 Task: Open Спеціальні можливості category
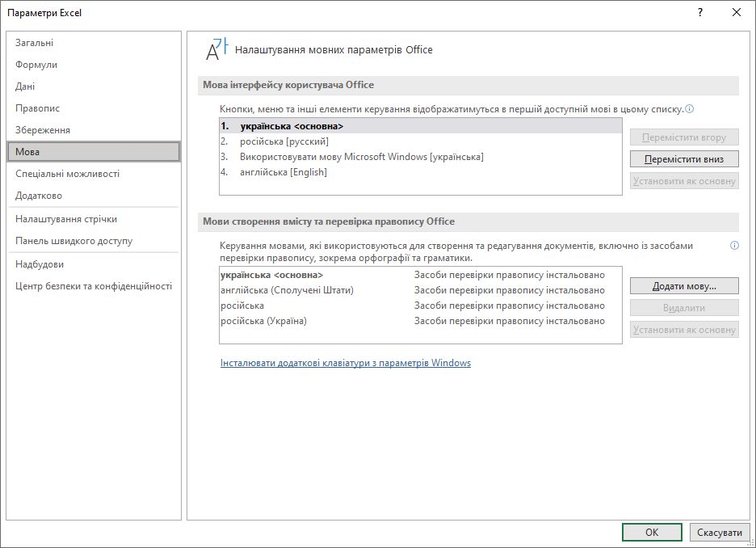tap(94, 174)
